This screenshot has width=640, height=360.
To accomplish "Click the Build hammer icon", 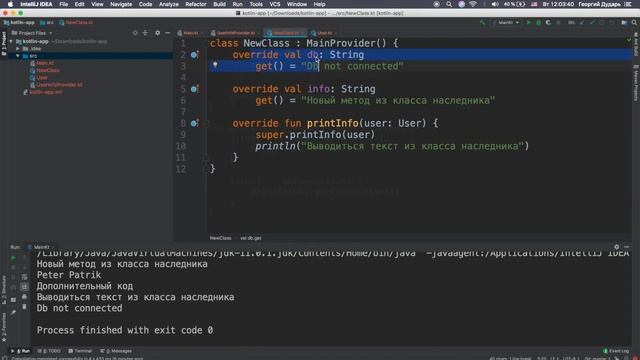I will click(483, 23).
